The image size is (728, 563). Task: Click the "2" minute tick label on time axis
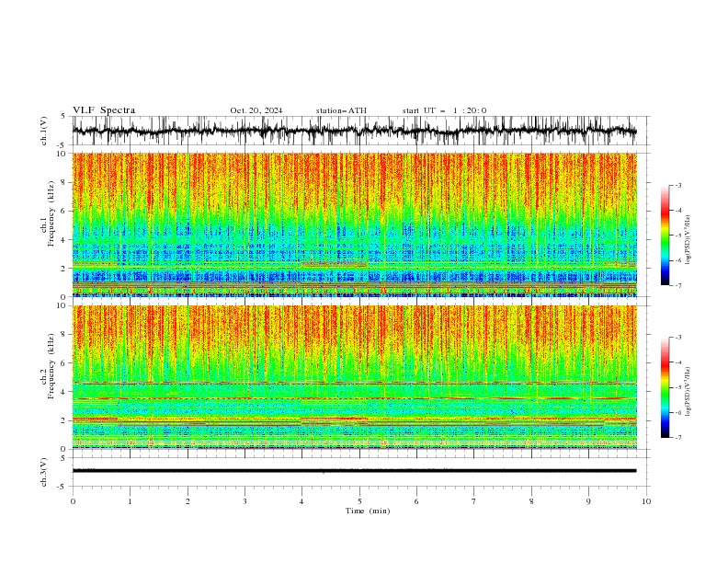(188, 501)
